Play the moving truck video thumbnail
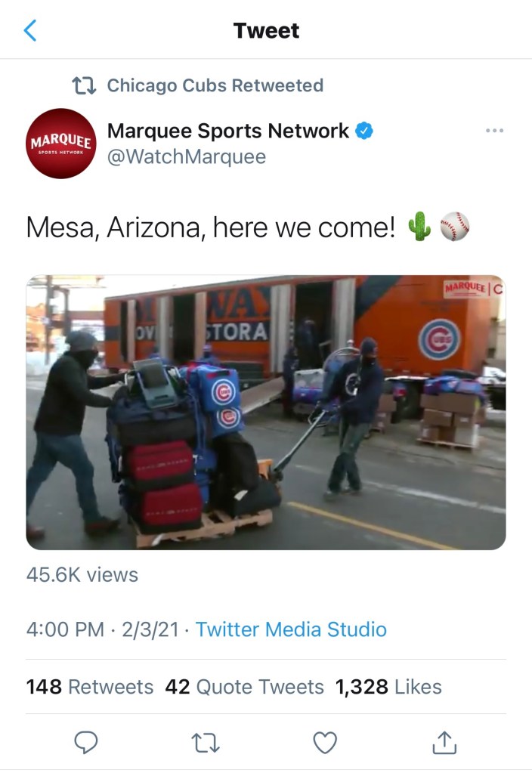532x773 pixels. [266, 412]
